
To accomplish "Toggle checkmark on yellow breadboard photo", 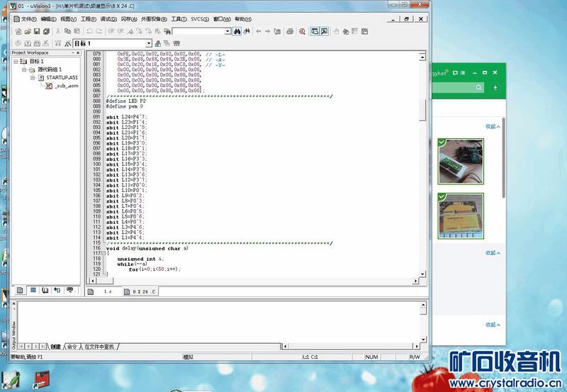I will (x=442, y=198).
